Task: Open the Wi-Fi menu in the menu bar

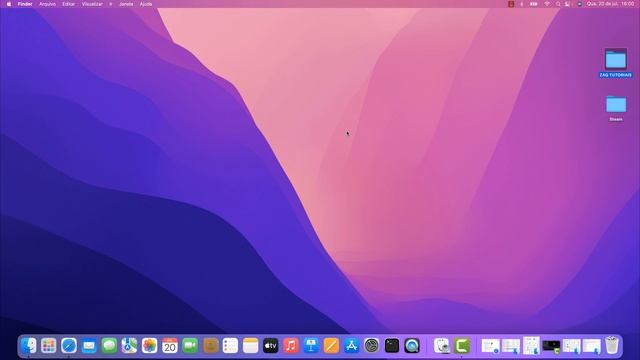Action: (x=547, y=4)
